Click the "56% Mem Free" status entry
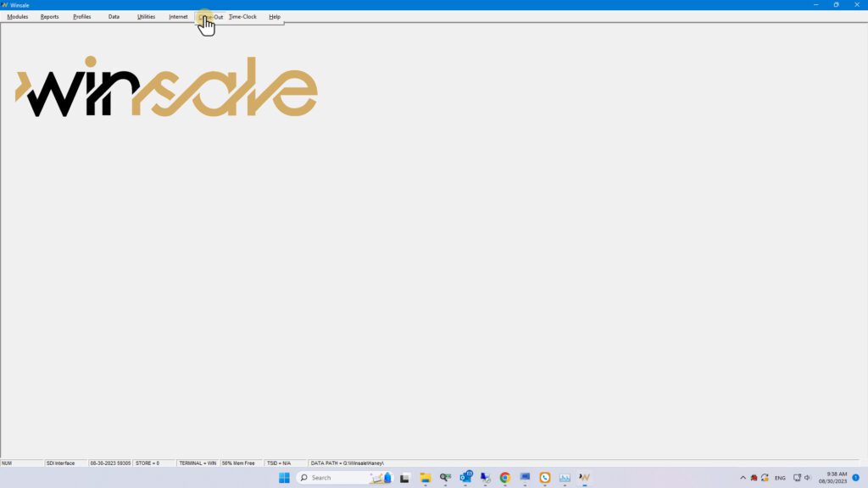Screen dimensions: 868x488 pyautogui.click(x=238, y=463)
